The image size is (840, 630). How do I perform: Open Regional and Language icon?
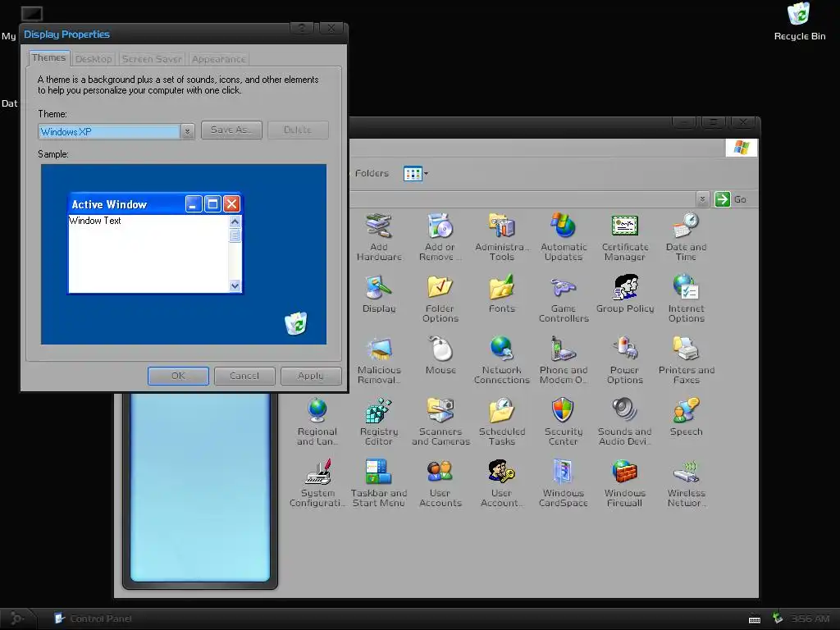point(317,421)
